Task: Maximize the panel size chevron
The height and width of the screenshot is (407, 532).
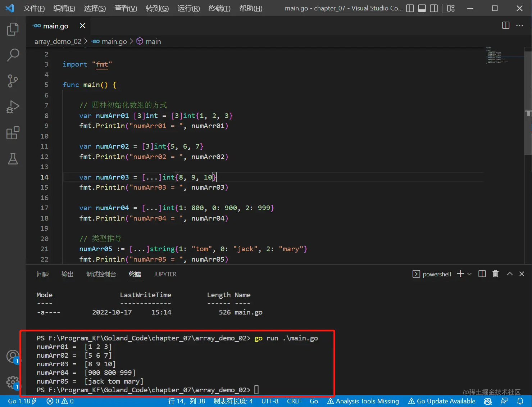Action: click(x=510, y=274)
